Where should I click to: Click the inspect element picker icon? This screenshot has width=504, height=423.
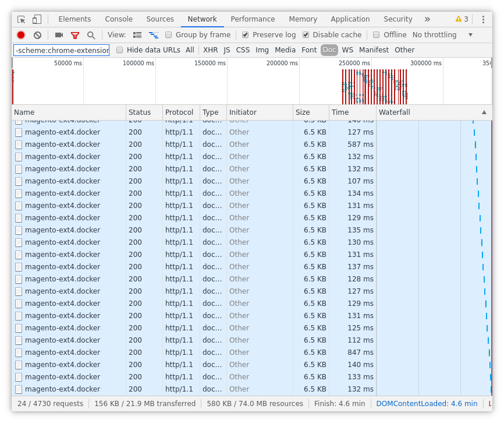point(22,19)
